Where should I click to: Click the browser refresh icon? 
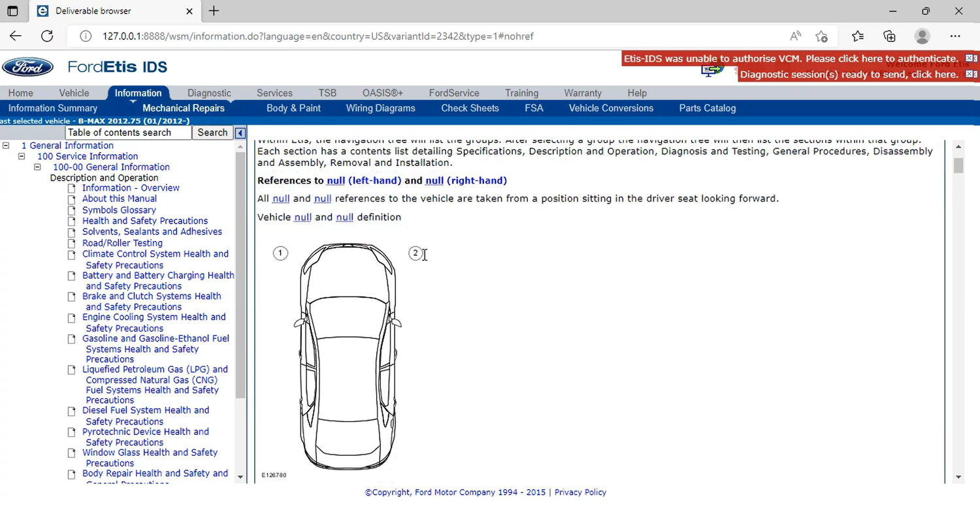(47, 36)
